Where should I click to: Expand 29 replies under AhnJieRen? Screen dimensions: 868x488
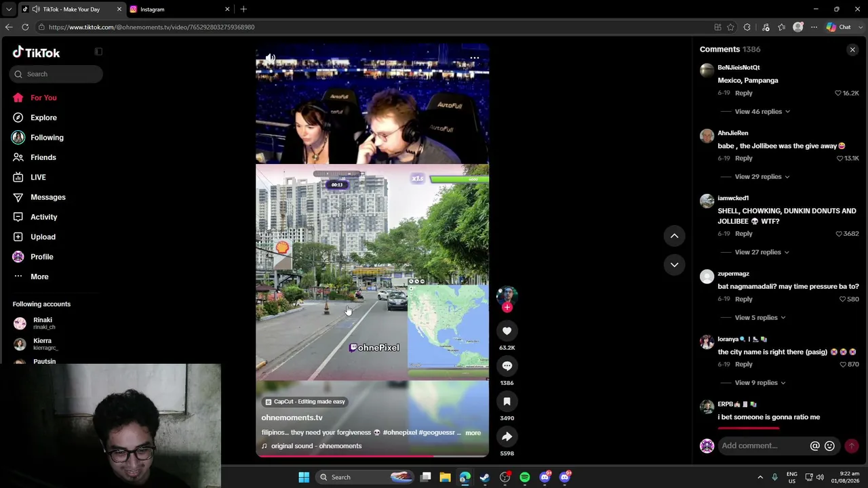[x=762, y=177]
